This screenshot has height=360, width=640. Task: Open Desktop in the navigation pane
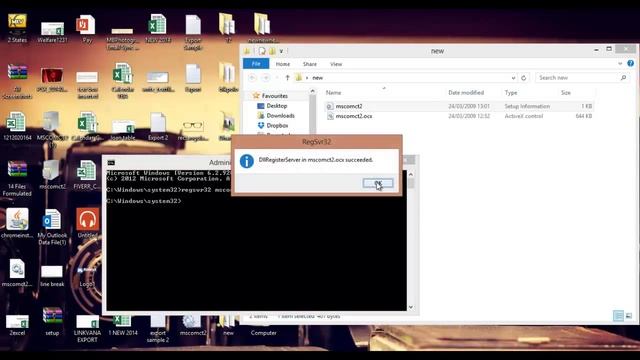[x=276, y=106]
